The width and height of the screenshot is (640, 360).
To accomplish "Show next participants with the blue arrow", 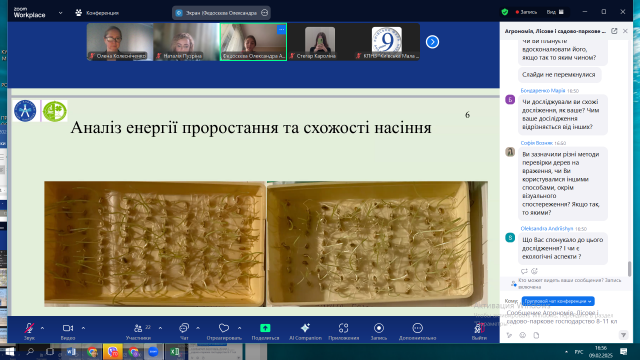I will click(x=432, y=42).
